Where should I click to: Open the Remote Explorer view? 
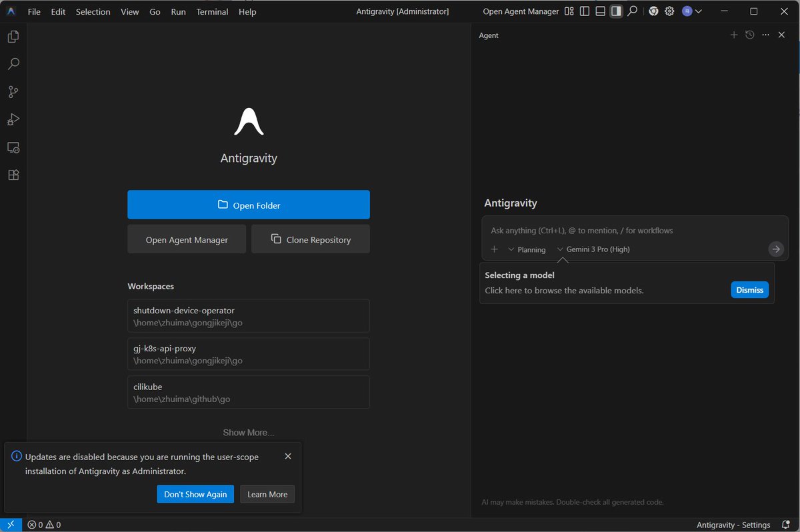click(13, 147)
